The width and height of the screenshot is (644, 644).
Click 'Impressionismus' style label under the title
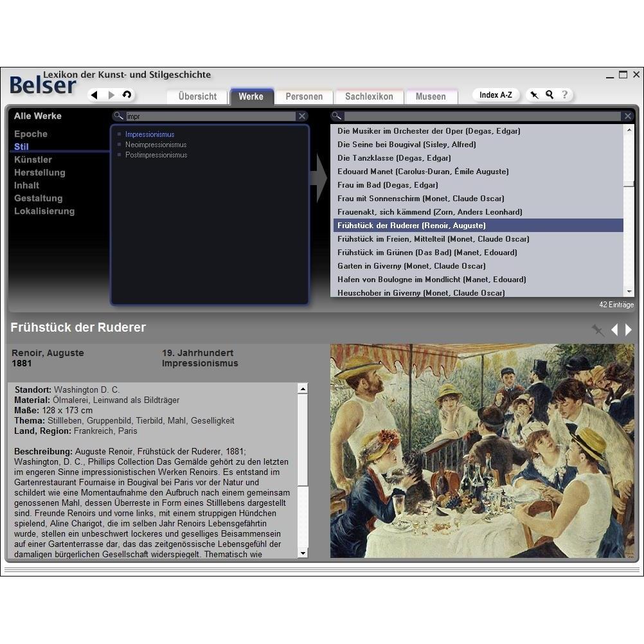(x=200, y=364)
